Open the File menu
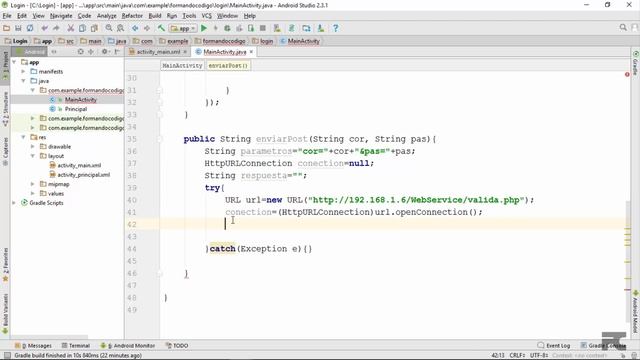The height and width of the screenshot is (360, 640). (x=7, y=16)
